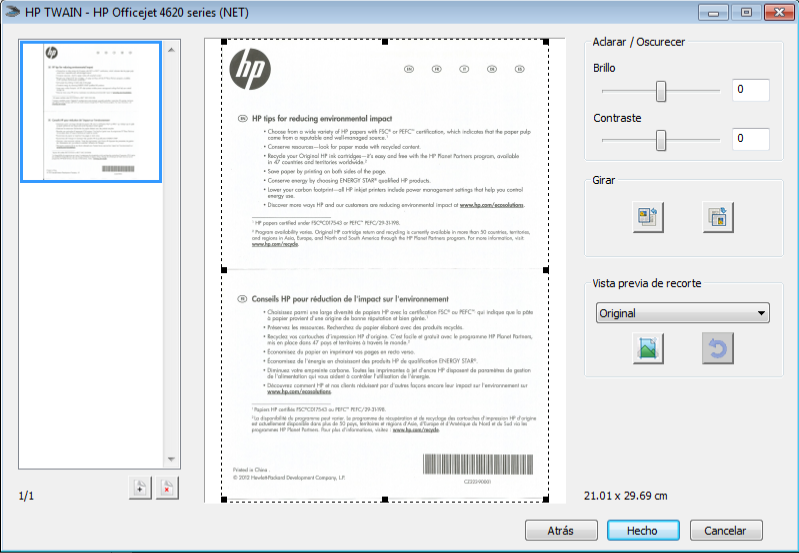Click the left-middle crop handle

[224, 270]
